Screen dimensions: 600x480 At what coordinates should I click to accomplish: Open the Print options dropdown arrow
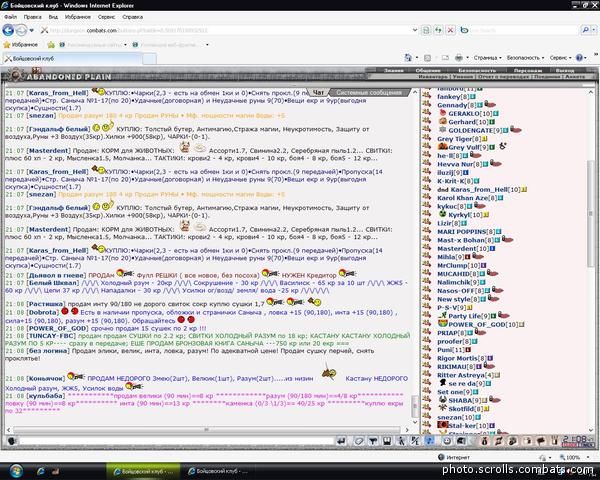pyautogui.click(x=467, y=58)
